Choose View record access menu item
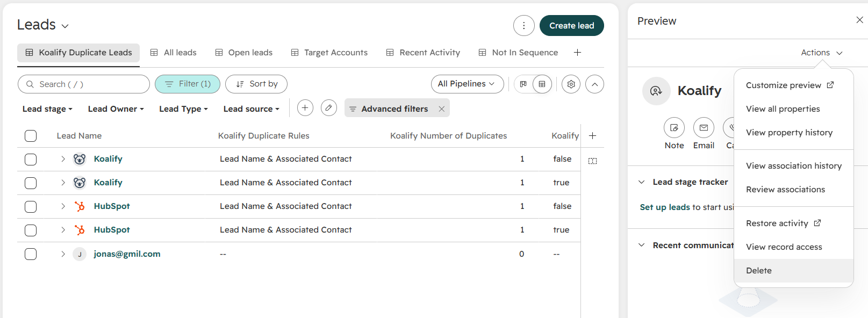The width and height of the screenshot is (868, 318). [794, 247]
